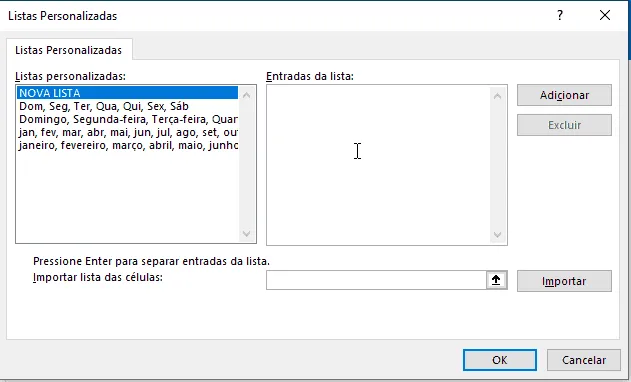Click down arrow of list entries scrollbar
This screenshot has width=631, height=382.
[x=497, y=235]
